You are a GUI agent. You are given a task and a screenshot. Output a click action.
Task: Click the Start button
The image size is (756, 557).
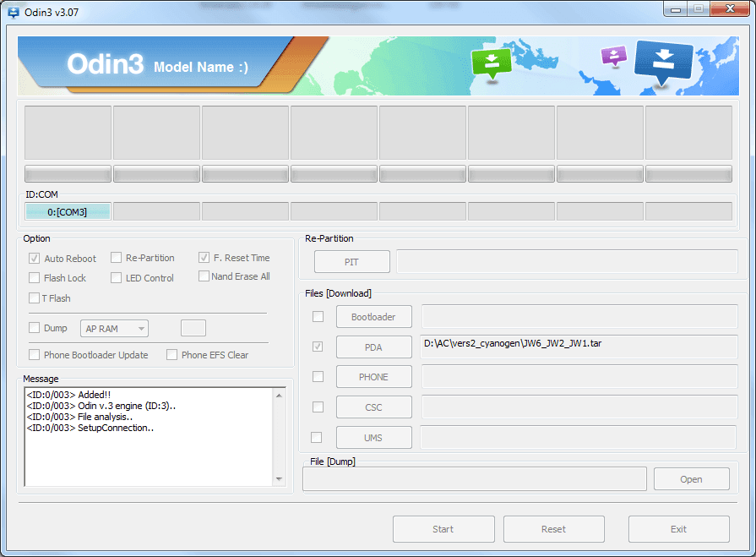443,529
